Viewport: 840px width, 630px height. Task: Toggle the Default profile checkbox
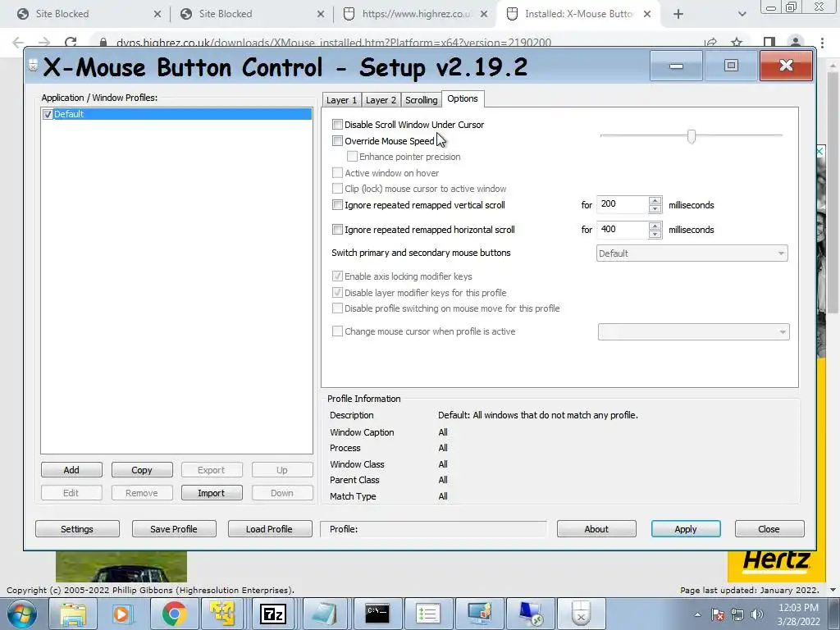coord(48,114)
